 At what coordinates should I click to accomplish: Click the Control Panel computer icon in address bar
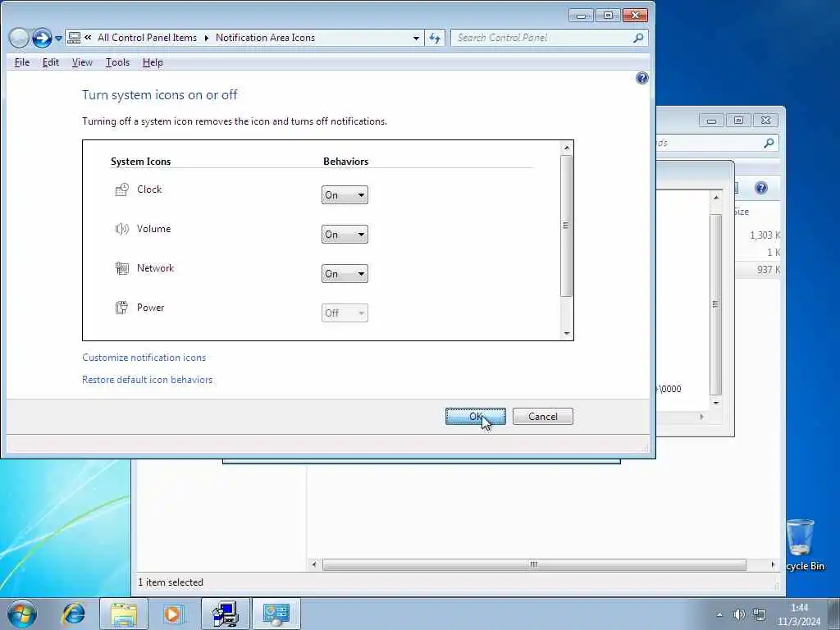[74, 38]
